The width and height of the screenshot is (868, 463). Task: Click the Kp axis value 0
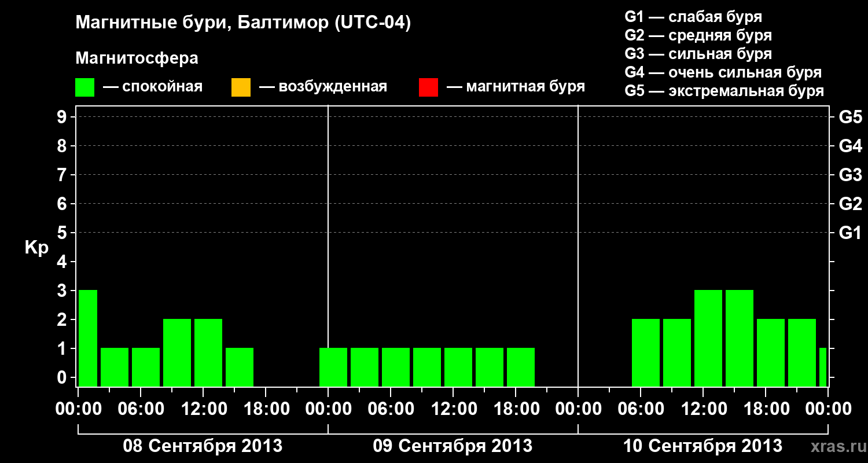click(63, 377)
